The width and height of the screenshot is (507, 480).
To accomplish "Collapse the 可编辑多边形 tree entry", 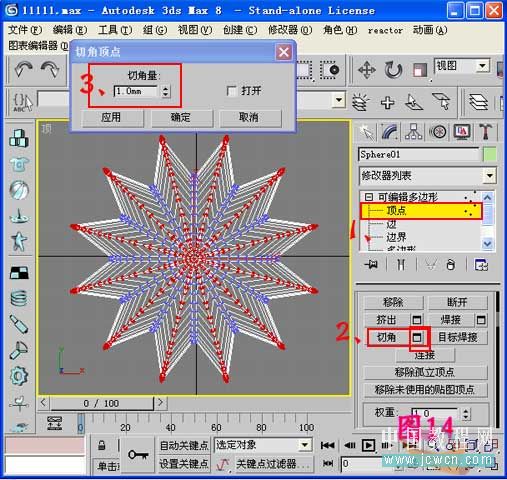I will tap(369, 197).
